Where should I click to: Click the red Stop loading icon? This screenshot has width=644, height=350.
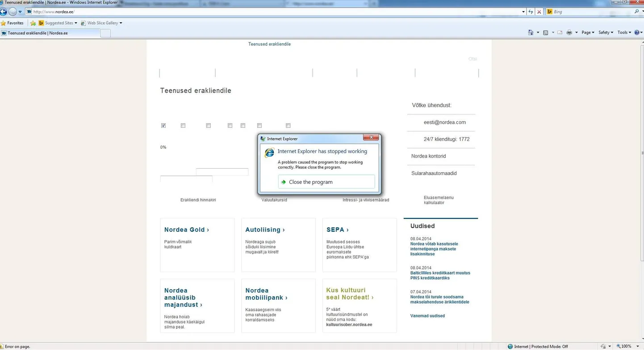[x=539, y=12]
